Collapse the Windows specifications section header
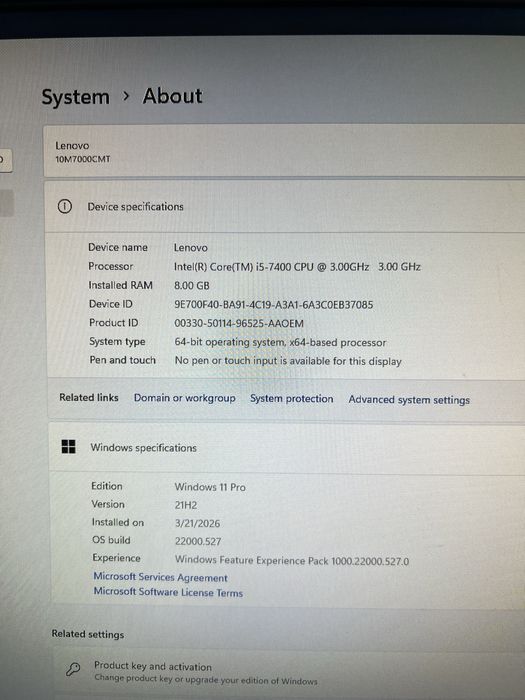The image size is (525, 700). (287, 447)
